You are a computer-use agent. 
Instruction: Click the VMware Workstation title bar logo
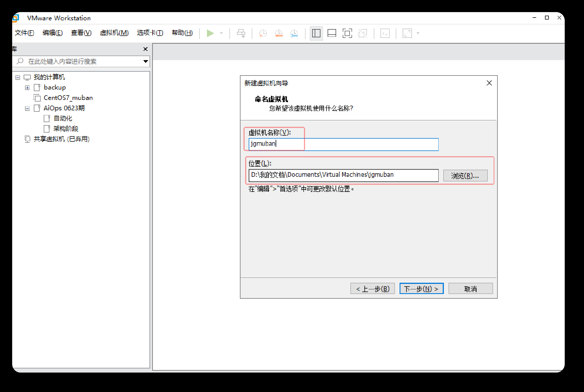[16, 18]
